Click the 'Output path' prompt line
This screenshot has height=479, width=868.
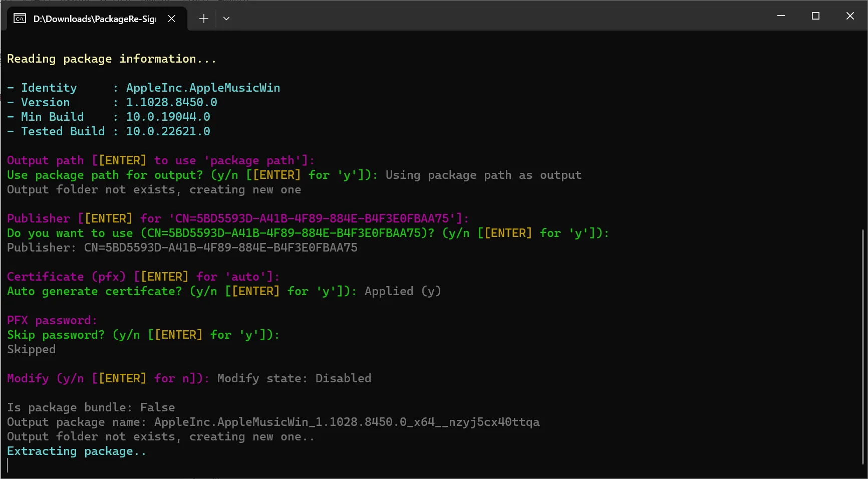coord(161,160)
